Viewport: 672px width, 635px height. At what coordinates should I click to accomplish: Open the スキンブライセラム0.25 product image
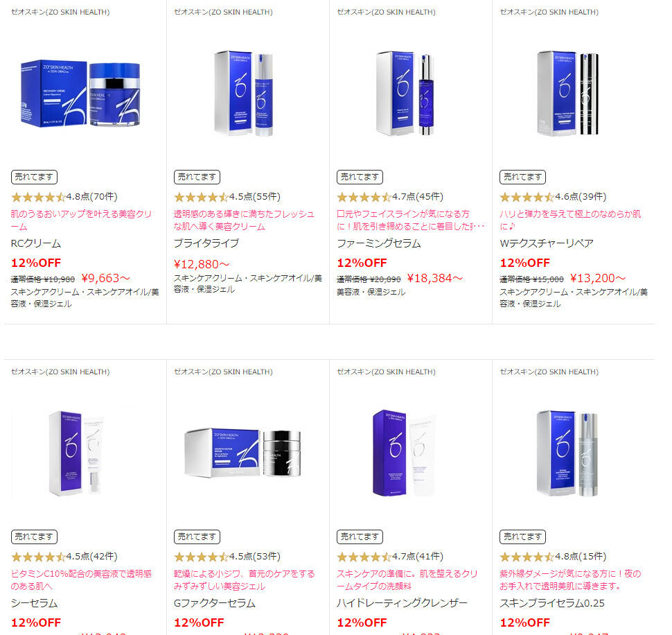click(x=567, y=453)
